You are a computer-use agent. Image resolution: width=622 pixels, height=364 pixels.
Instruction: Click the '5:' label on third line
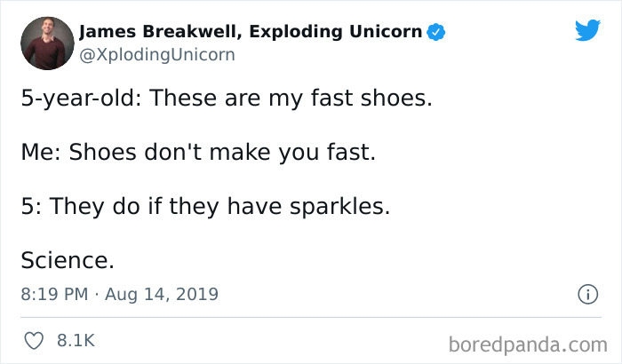31,207
